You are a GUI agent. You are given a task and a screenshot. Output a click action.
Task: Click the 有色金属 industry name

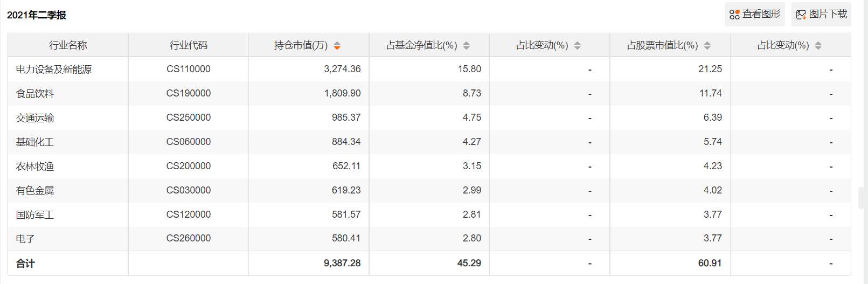(x=35, y=191)
